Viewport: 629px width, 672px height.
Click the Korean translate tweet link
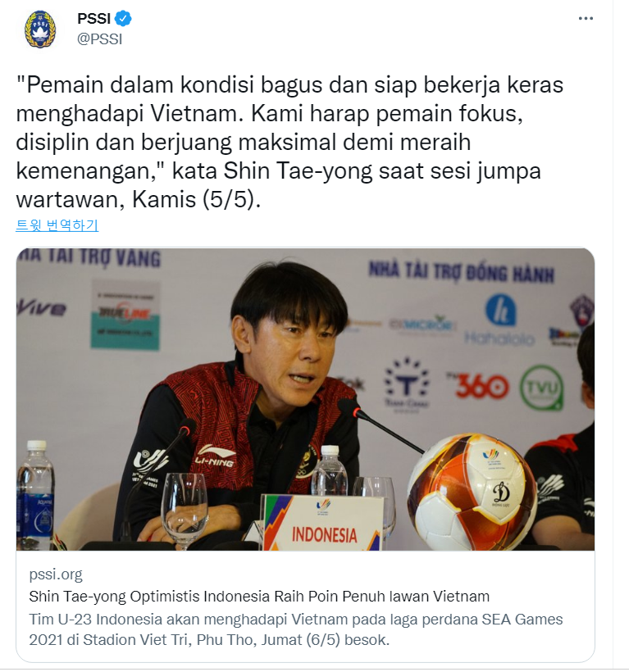pos(57,225)
